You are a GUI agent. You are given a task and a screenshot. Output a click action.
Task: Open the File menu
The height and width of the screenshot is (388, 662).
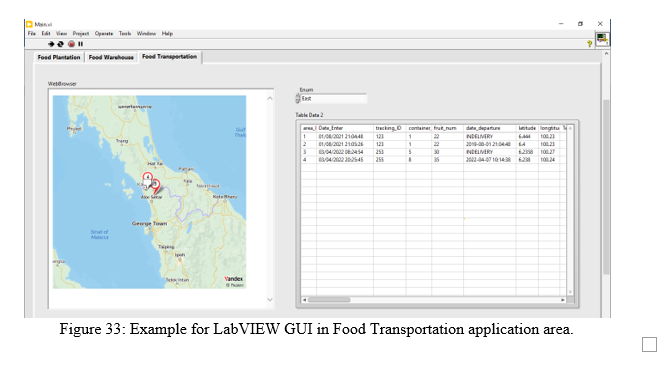32,33
